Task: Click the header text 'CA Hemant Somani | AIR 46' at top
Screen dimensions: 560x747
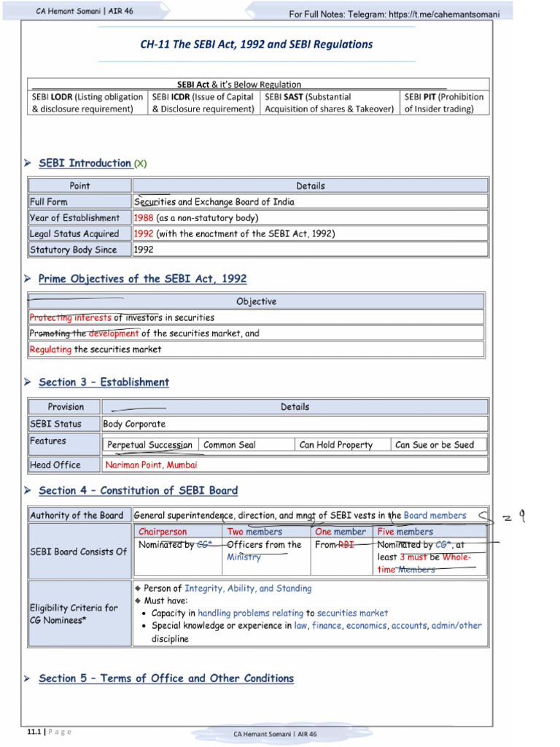Action: tap(85, 11)
